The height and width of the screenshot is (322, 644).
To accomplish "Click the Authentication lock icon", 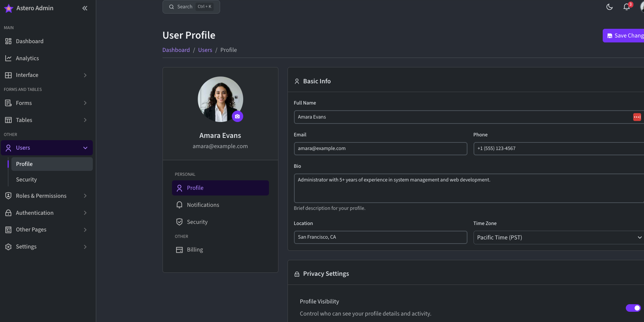I will pos(8,213).
